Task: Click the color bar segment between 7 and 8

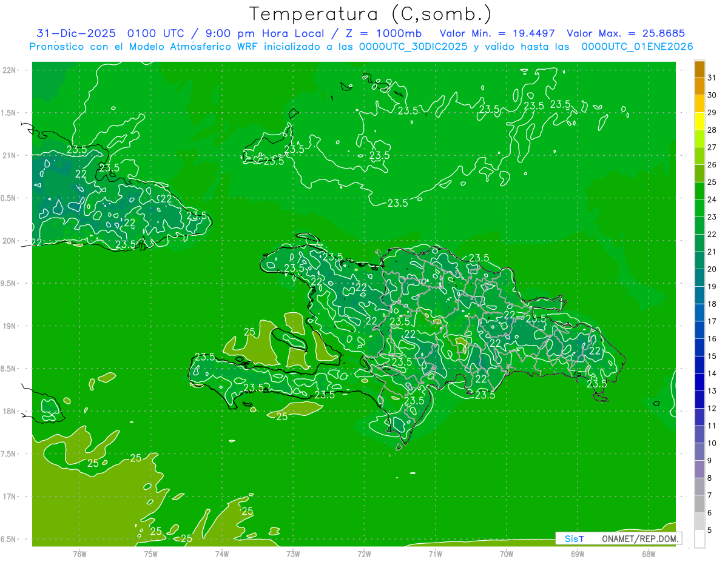Action: pos(699,486)
